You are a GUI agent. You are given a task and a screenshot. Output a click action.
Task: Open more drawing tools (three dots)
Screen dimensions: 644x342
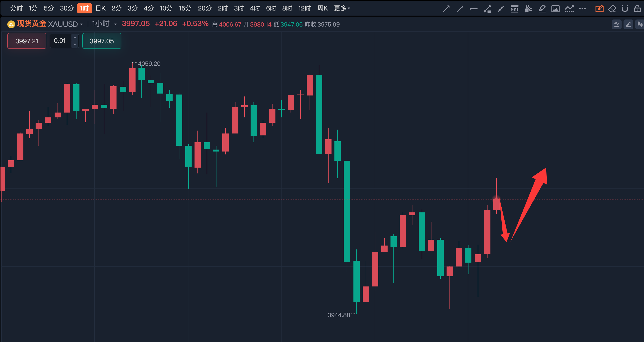click(582, 9)
